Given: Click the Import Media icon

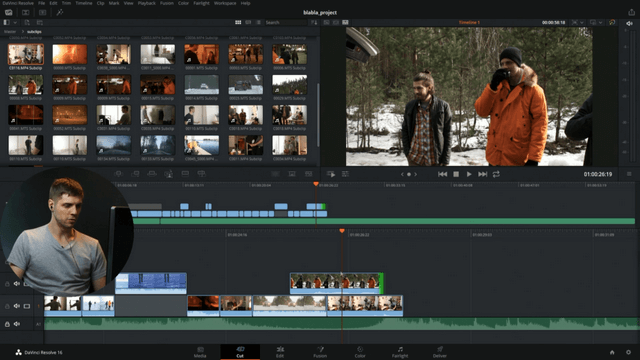Looking at the screenshot, I should pos(27,22).
